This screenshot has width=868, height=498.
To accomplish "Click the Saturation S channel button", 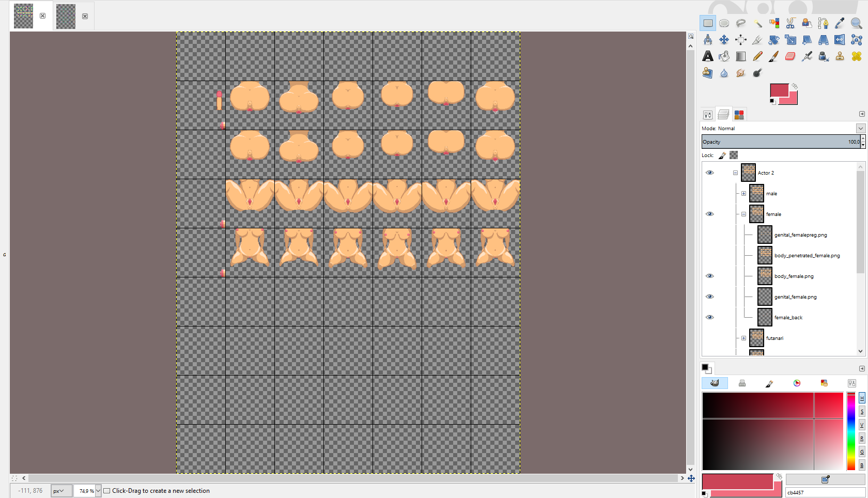I will (x=862, y=411).
